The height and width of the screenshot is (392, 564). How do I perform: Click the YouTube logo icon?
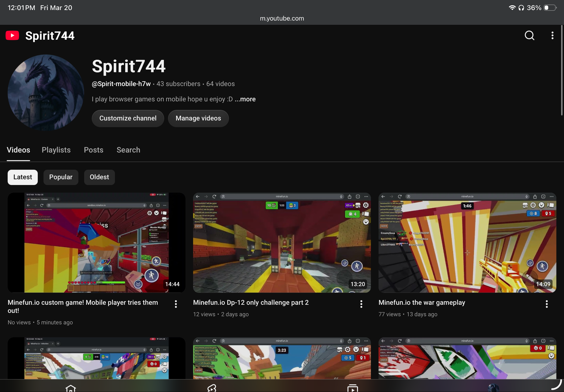coord(12,36)
